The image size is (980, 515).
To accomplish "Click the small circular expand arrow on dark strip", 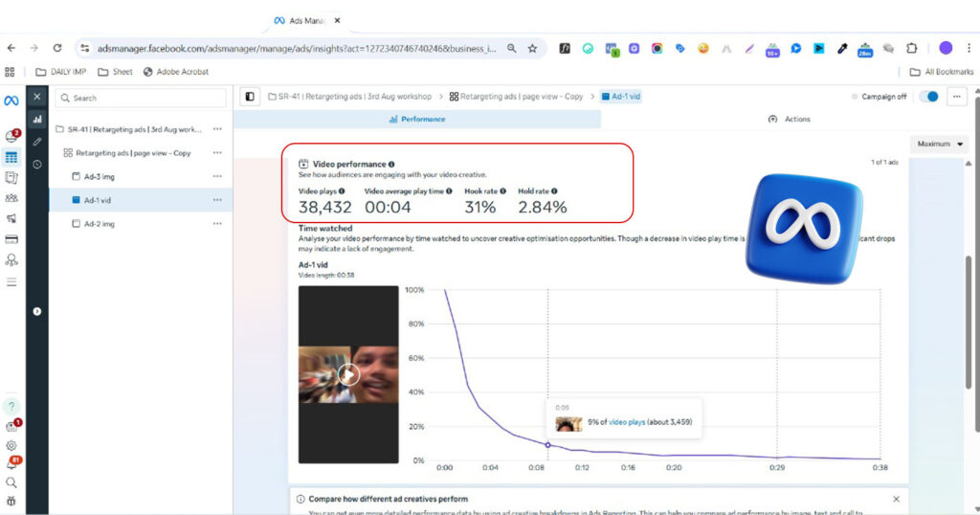I will (x=37, y=311).
